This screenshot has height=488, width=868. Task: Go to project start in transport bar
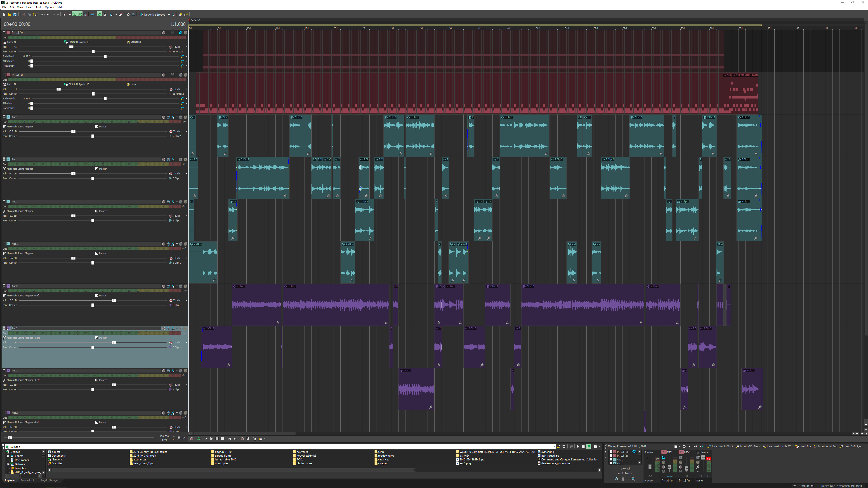(230, 439)
